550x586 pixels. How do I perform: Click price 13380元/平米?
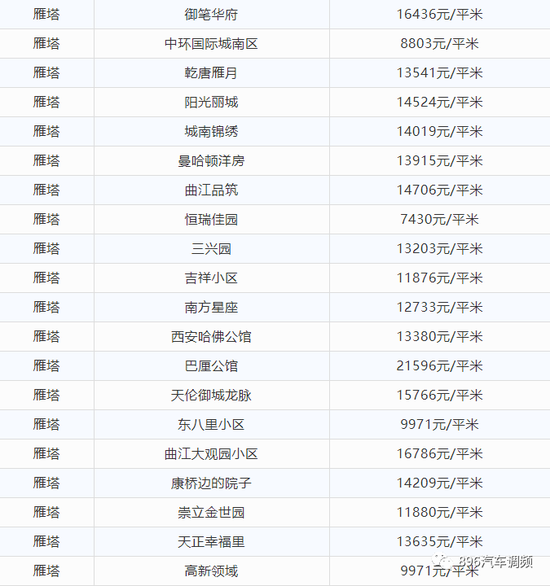point(439,336)
